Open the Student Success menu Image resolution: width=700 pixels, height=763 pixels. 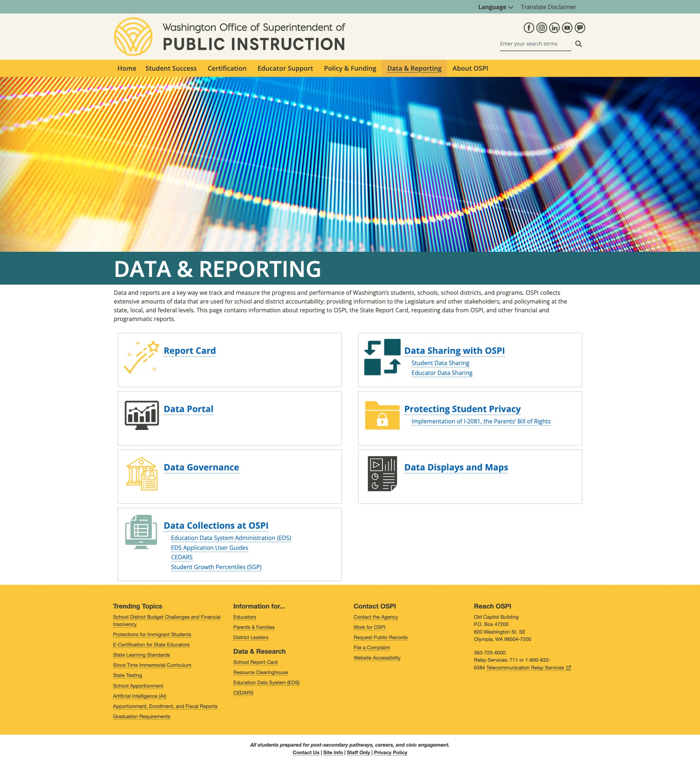(x=171, y=68)
